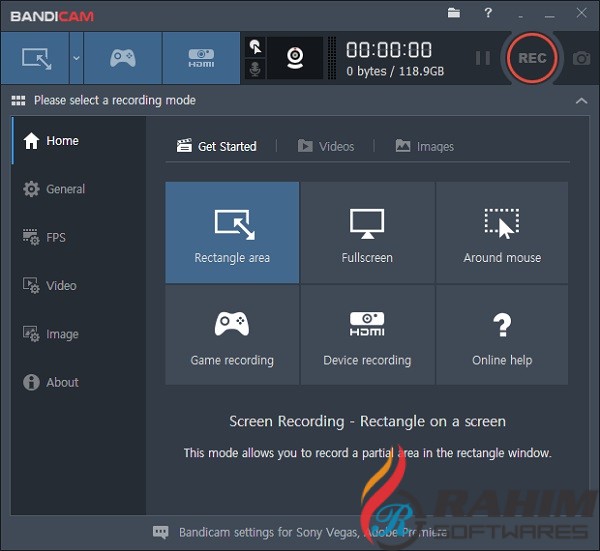Screen dimensions: 600x551
Task: Take a screenshot with the camera icon
Action: 581,58
